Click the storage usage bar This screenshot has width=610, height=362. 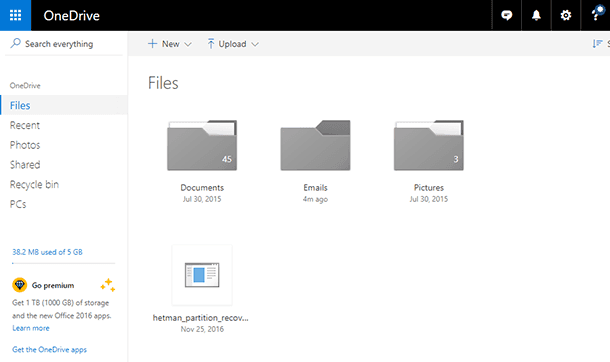63,263
